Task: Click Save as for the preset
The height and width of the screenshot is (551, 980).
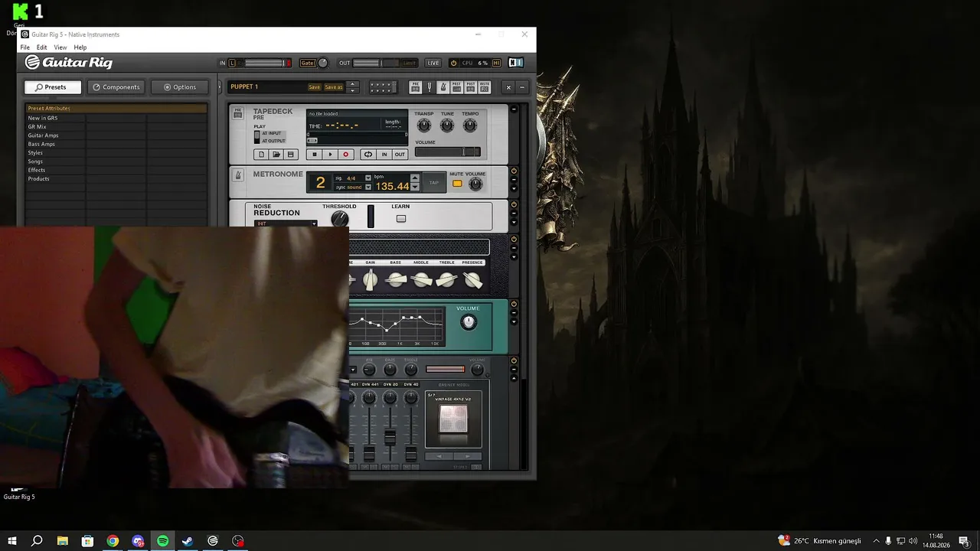Action: 334,87
